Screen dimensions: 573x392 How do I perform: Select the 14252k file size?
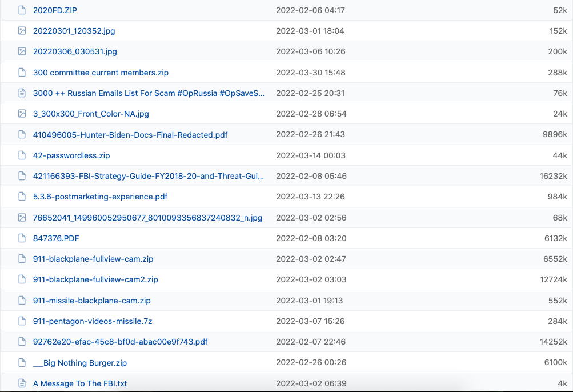pos(553,342)
